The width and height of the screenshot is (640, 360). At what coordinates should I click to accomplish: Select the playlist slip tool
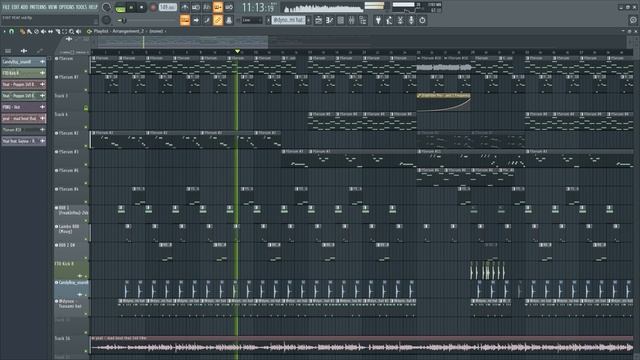coord(50,31)
